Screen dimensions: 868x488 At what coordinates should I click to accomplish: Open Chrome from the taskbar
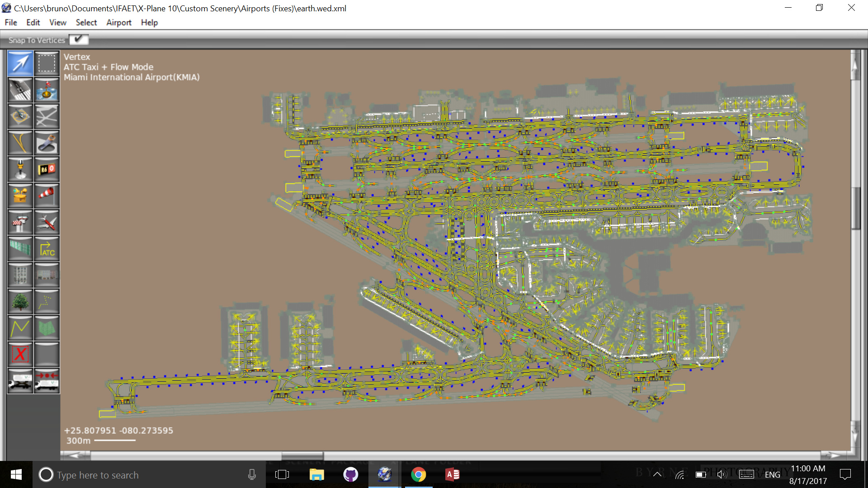(x=418, y=474)
